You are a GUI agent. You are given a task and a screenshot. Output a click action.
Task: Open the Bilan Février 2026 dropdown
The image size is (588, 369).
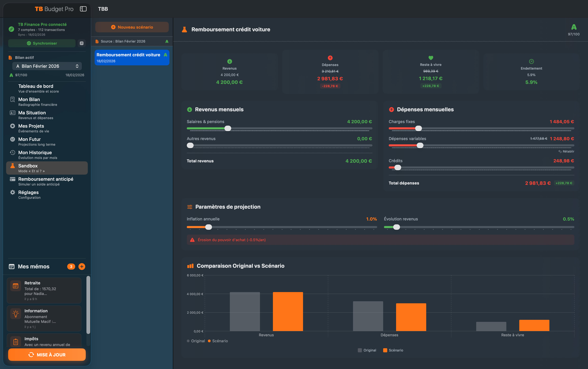pos(47,66)
